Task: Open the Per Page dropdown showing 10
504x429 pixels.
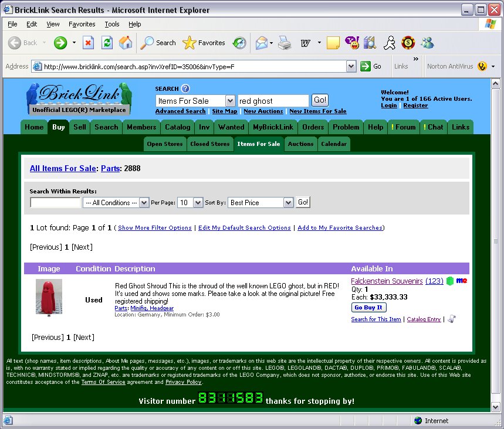Action: click(198, 203)
